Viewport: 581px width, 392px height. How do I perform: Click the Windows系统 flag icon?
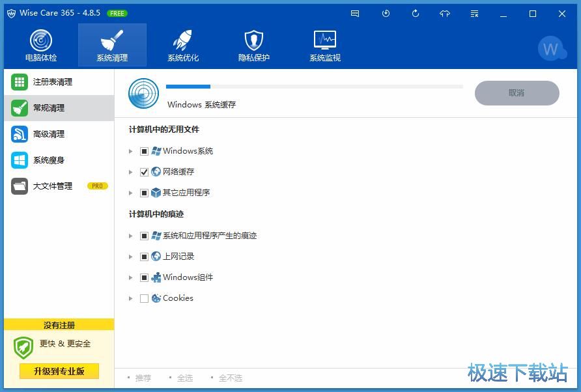coord(156,151)
